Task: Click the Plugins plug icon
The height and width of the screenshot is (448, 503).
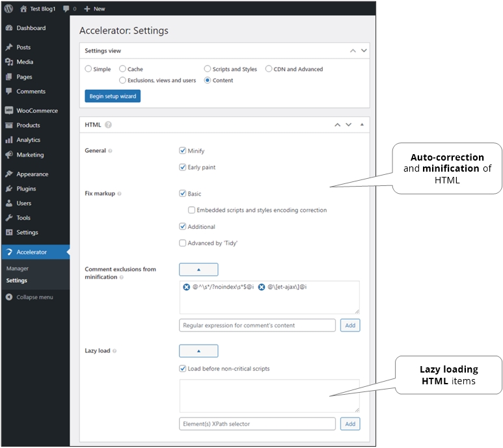Action: coord(9,189)
